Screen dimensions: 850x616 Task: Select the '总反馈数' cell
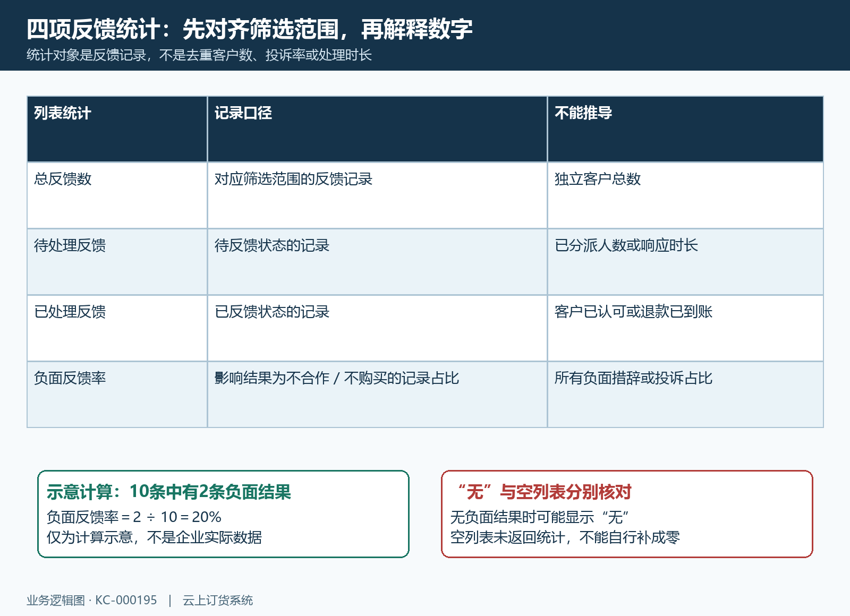(117, 195)
